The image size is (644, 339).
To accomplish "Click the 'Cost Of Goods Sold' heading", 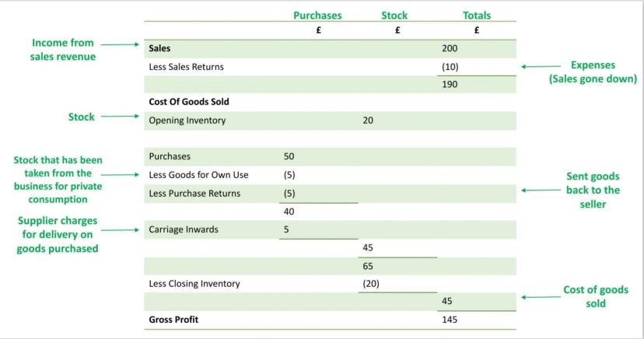I will tap(189, 102).
